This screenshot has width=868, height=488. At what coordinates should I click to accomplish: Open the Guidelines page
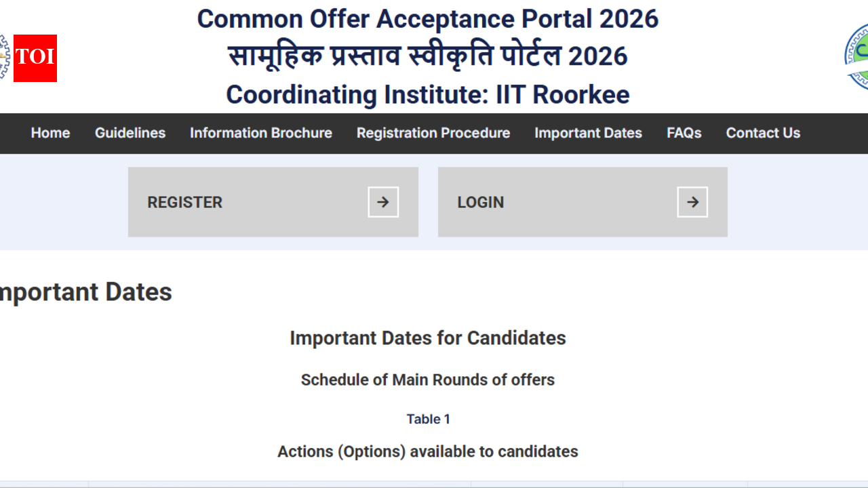pos(130,133)
